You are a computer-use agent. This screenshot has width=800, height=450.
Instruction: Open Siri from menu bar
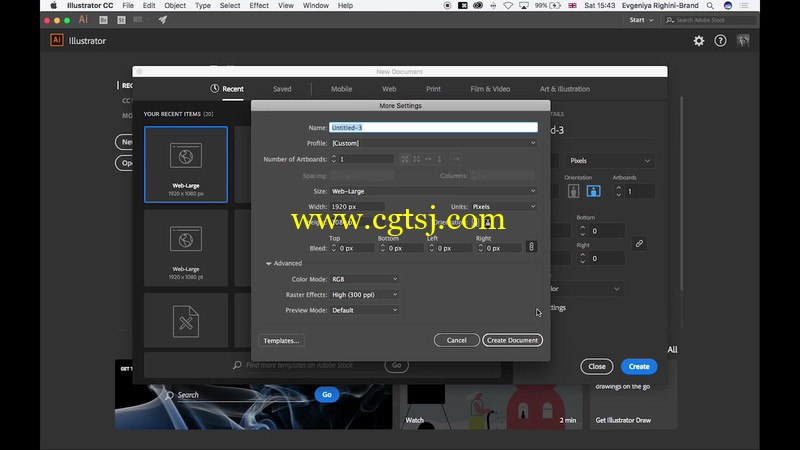pyautogui.click(x=728, y=6)
